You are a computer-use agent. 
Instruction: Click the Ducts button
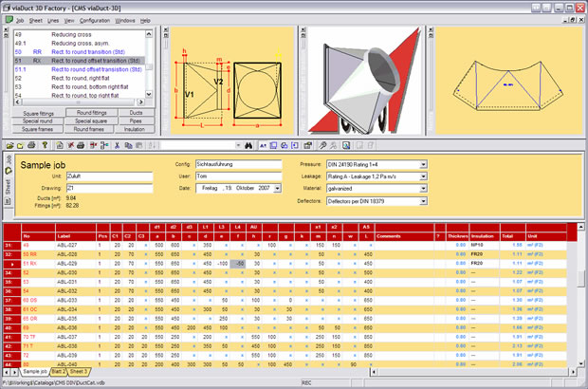click(136, 113)
